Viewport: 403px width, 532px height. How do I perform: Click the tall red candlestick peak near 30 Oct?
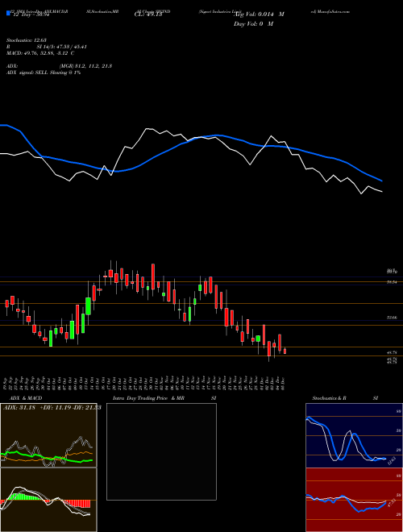pos(153,276)
